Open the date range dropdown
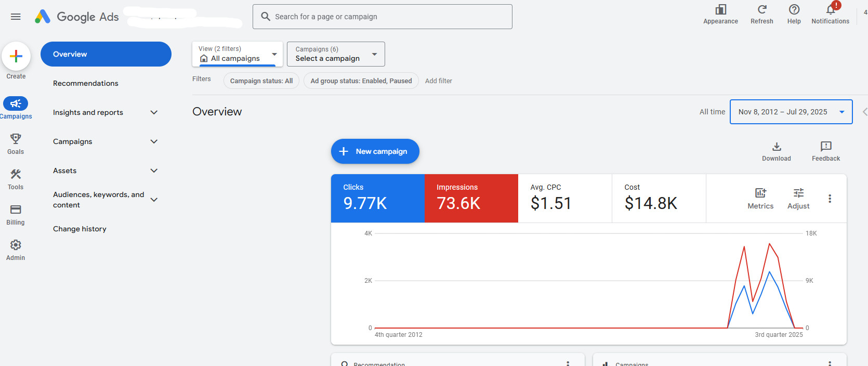The image size is (868, 366). pos(791,112)
